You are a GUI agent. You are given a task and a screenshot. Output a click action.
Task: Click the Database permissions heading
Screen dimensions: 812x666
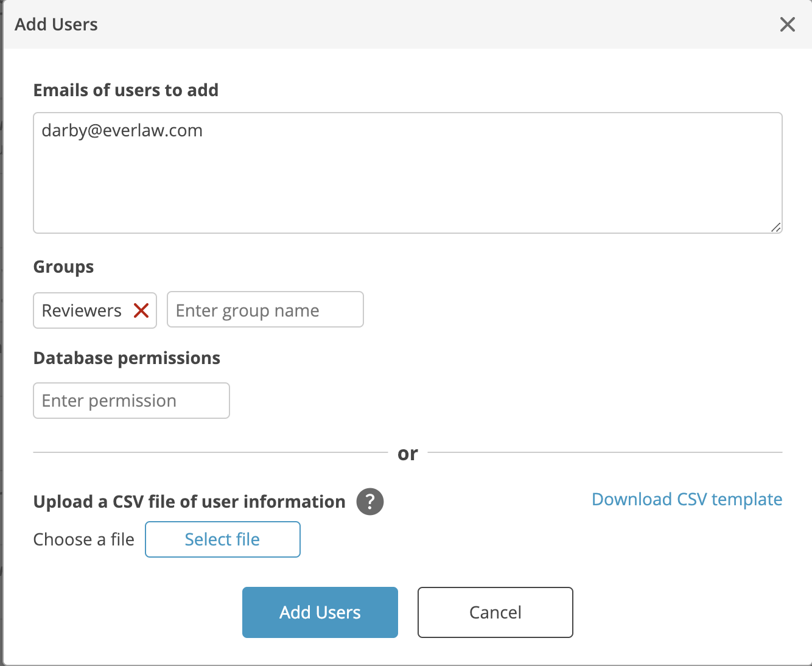(x=127, y=358)
